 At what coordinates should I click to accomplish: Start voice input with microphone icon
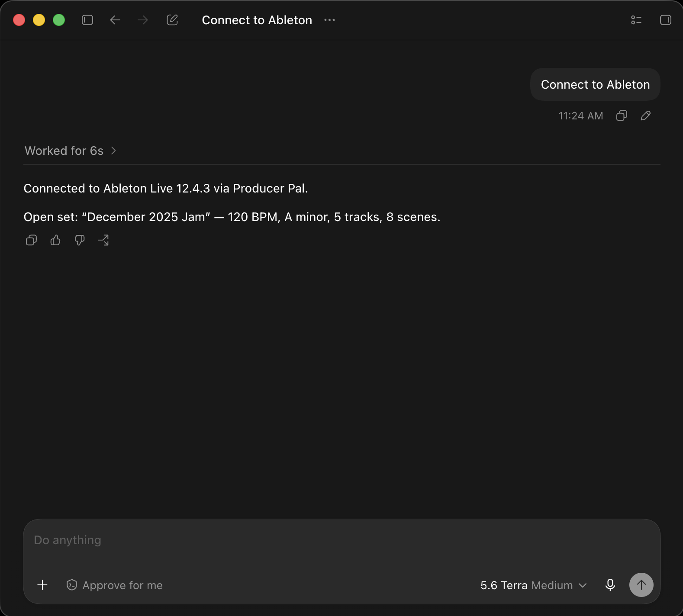[x=610, y=585]
